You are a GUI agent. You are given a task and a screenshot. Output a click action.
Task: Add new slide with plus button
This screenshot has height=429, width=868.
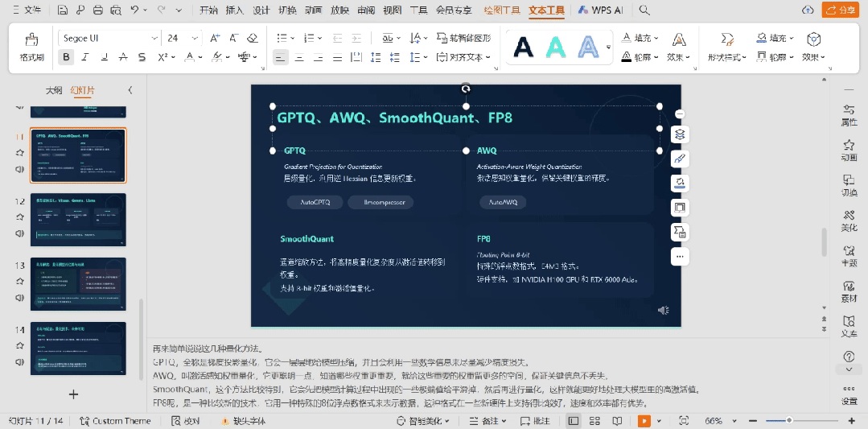point(73,394)
